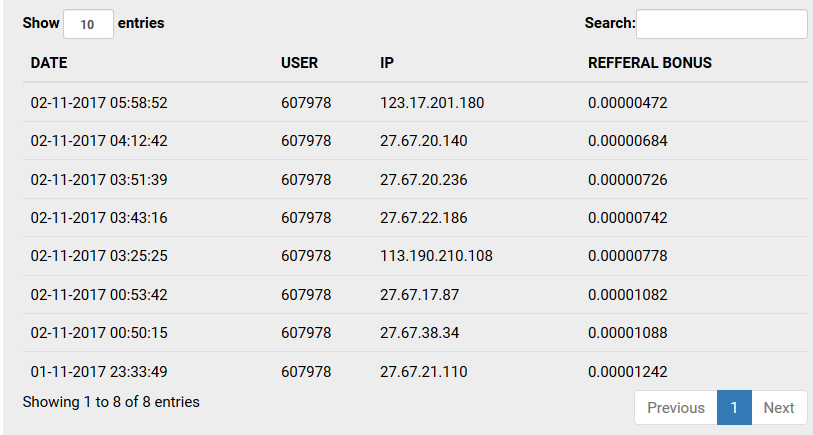Select bonus value 0.00000726
The height and width of the screenshot is (435, 813).
point(627,180)
